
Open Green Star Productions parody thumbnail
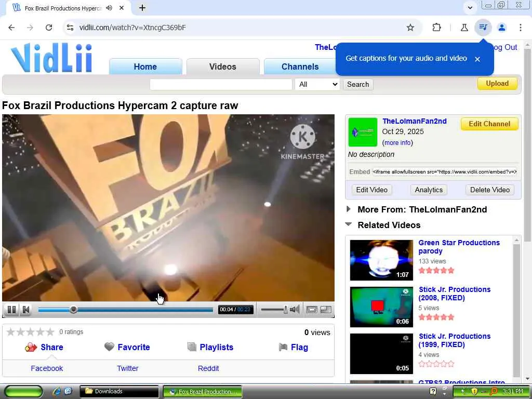[381, 260]
